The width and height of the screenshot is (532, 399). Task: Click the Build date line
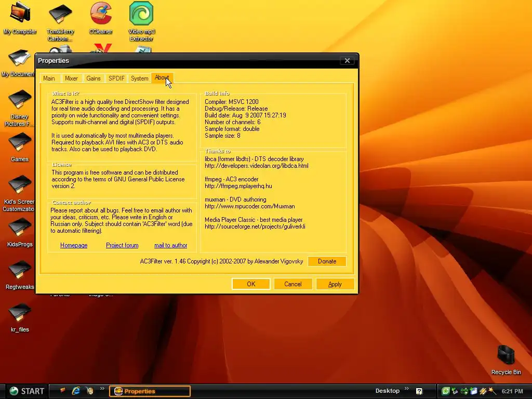245,115
